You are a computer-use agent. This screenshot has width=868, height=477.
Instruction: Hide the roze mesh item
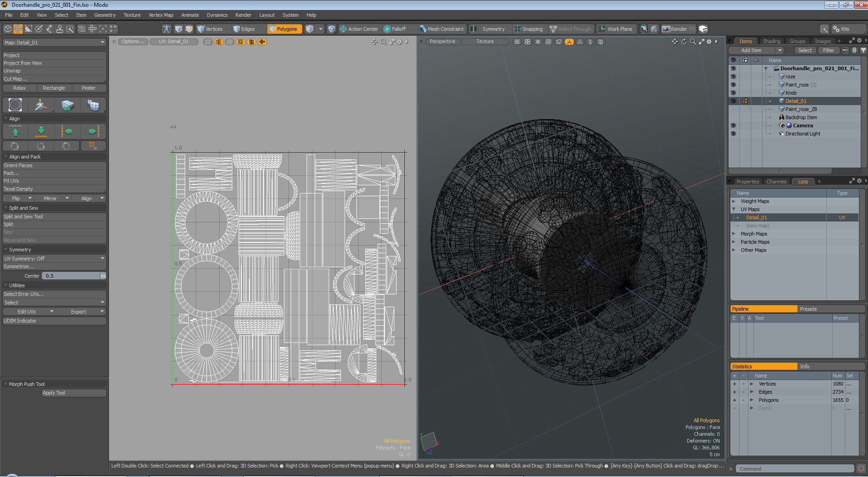click(733, 77)
